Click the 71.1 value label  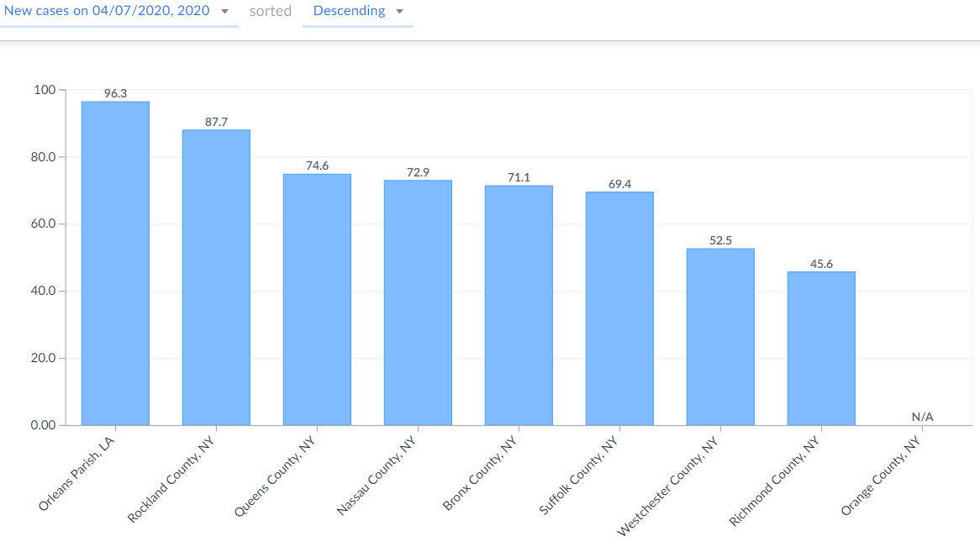click(519, 177)
